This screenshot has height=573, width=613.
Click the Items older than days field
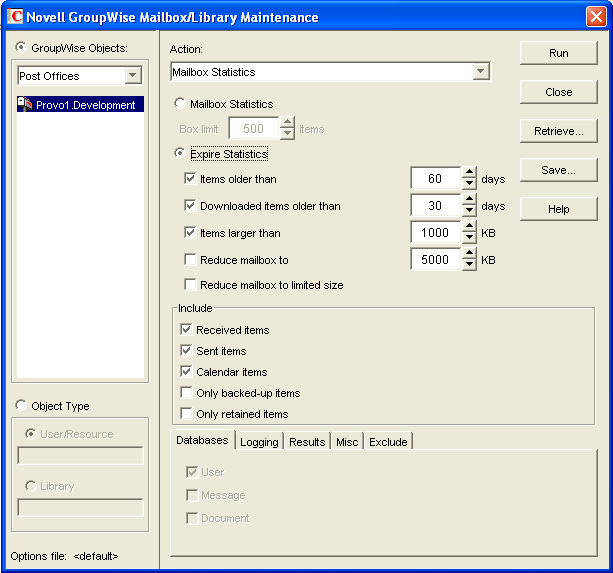coord(436,178)
